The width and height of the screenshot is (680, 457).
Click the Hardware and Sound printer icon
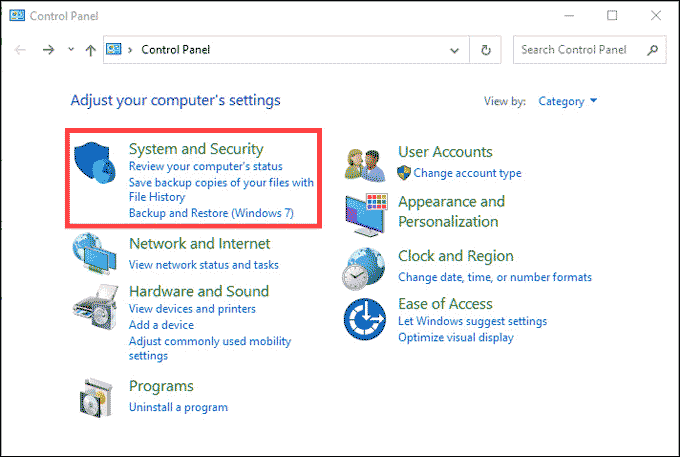coord(96,305)
